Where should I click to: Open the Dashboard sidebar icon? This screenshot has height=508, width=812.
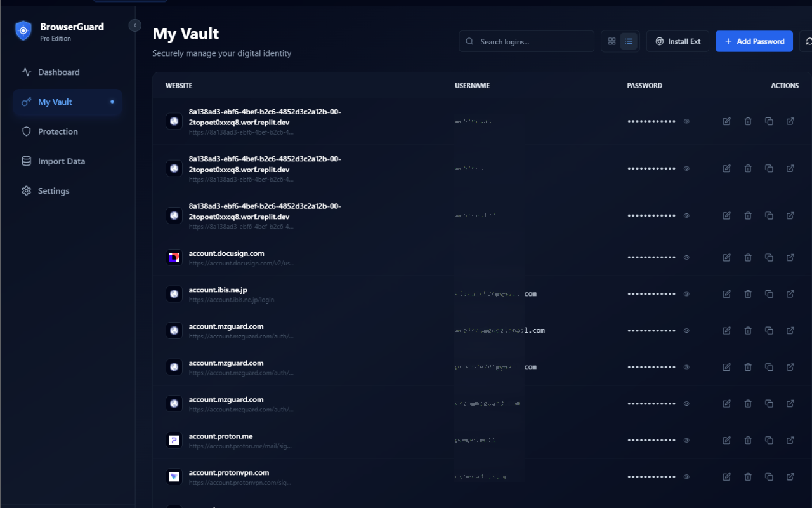[x=27, y=72]
